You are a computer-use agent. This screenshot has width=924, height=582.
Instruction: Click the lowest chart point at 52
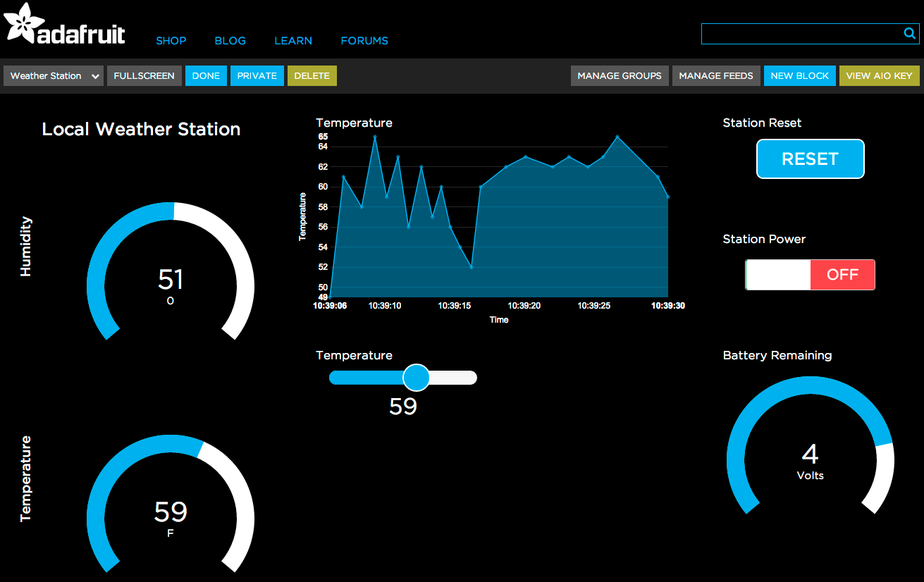[471, 267]
